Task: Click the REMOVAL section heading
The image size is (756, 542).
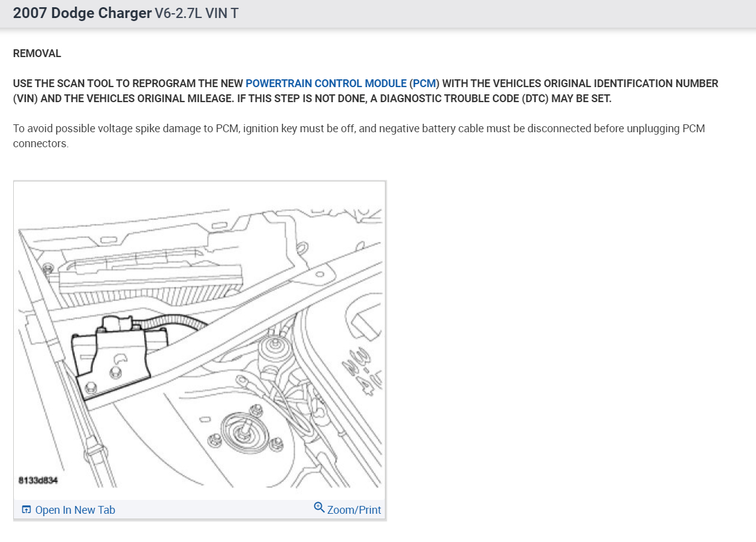Action: [x=37, y=53]
